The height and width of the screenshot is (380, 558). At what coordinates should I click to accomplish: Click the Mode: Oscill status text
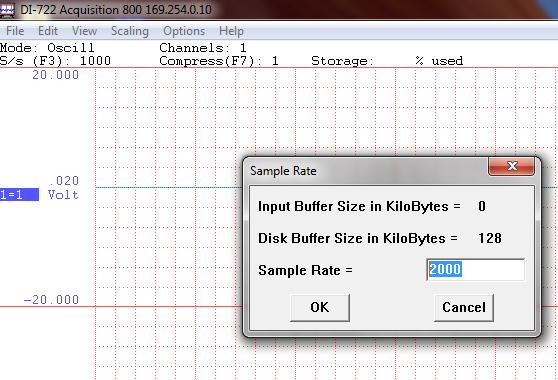click(47, 48)
